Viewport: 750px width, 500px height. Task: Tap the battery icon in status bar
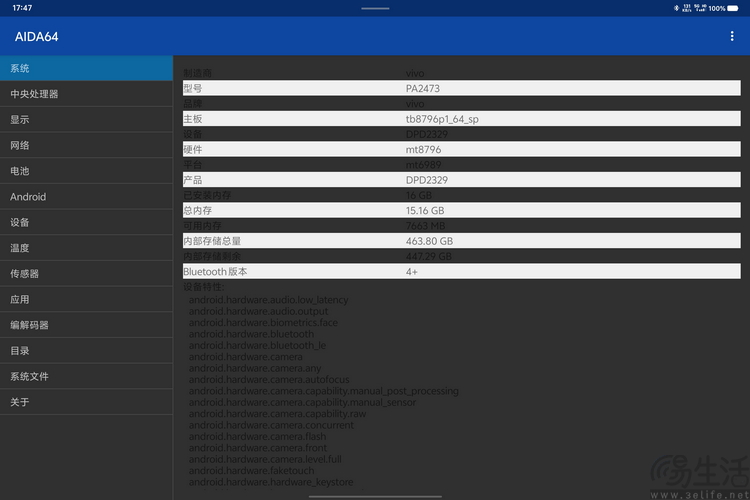[x=732, y=9]
